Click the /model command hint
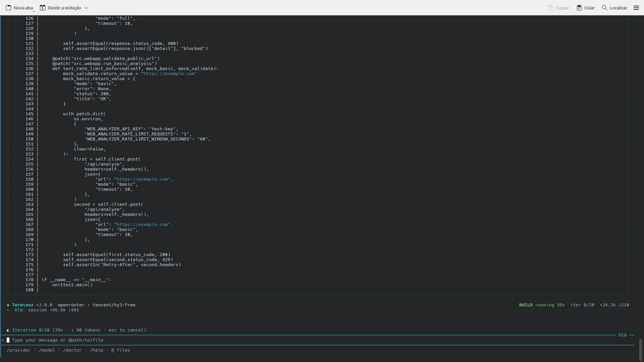 [x=47, y=350]
